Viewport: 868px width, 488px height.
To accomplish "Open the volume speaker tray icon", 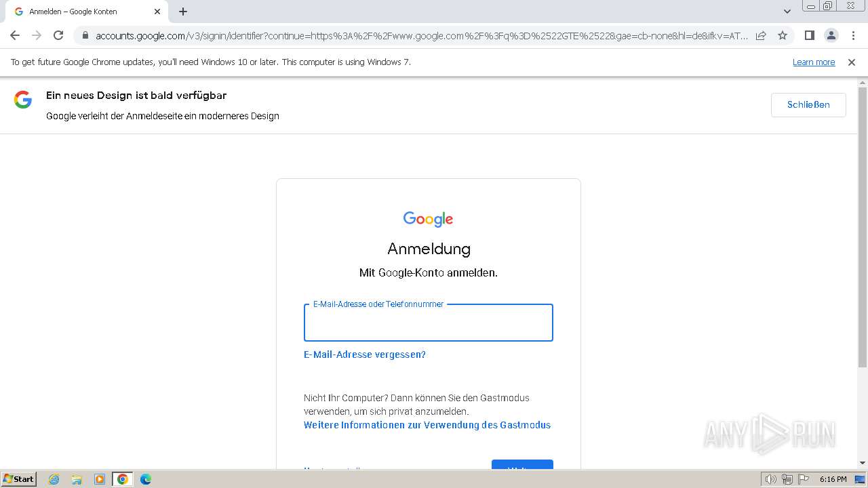I will pos(770,479).
